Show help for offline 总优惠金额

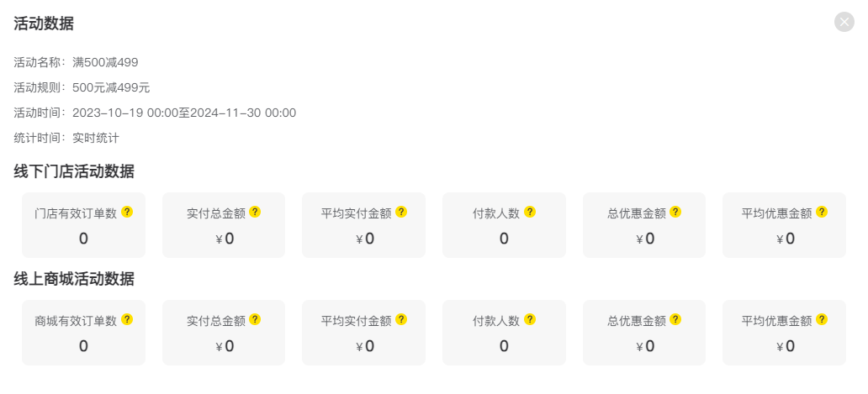pos(675,212)
